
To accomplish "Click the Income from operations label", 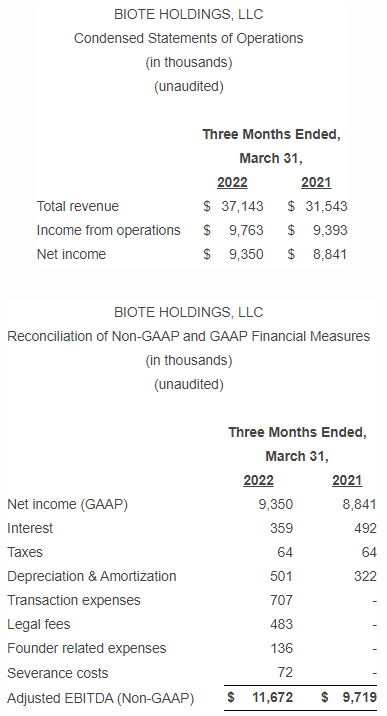I will click(x=109, y=230).
